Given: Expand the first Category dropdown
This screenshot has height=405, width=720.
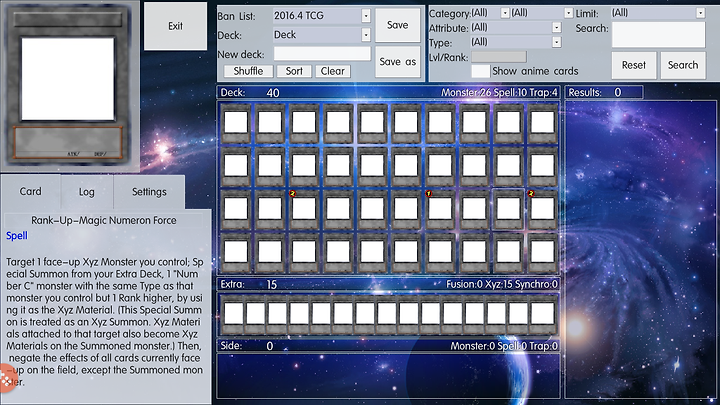Looking at the screenshot, I should 505,13.
